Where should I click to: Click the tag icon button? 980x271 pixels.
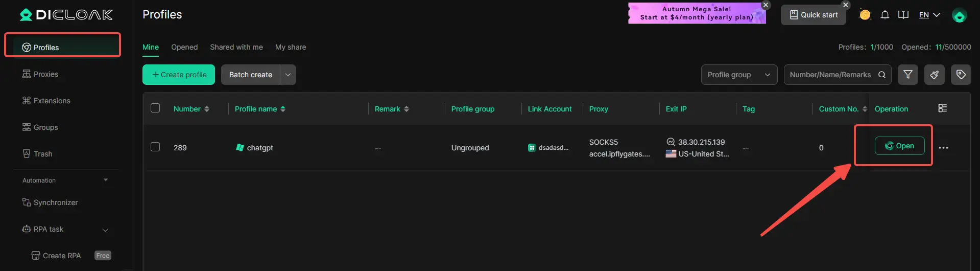(961, 75)
